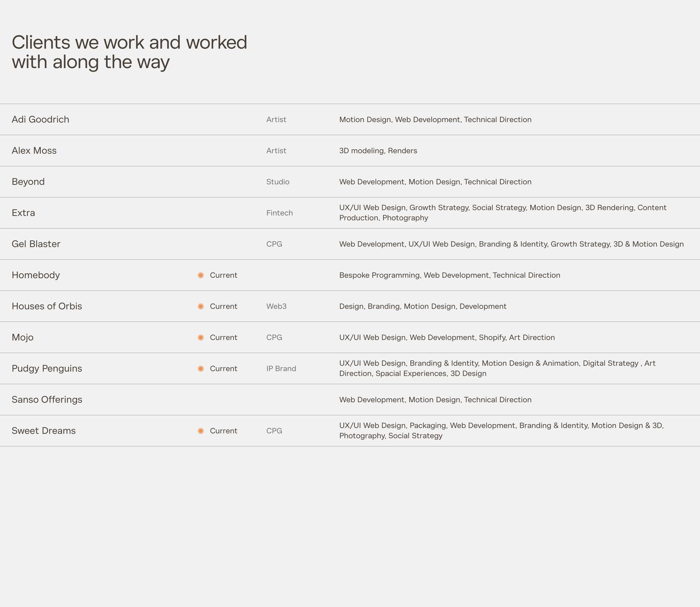Open the Alex Moss client entry

[34, 151]
